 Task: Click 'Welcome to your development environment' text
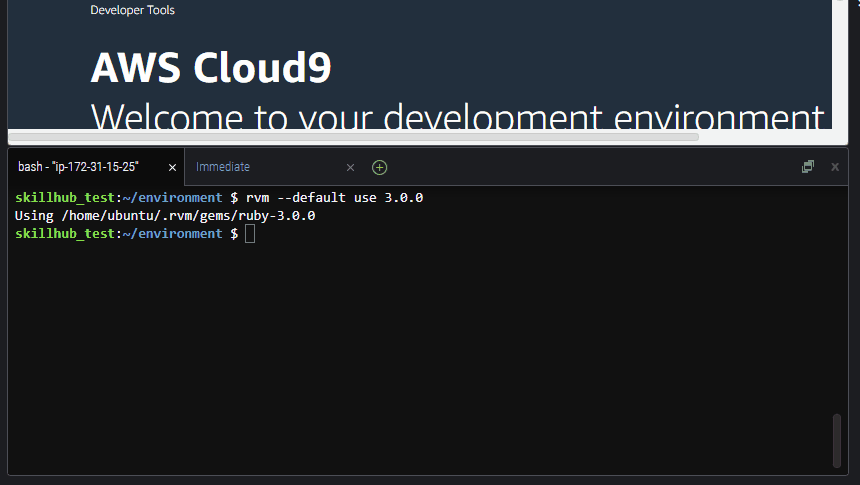pyautogui.click(x=457, y=116)
